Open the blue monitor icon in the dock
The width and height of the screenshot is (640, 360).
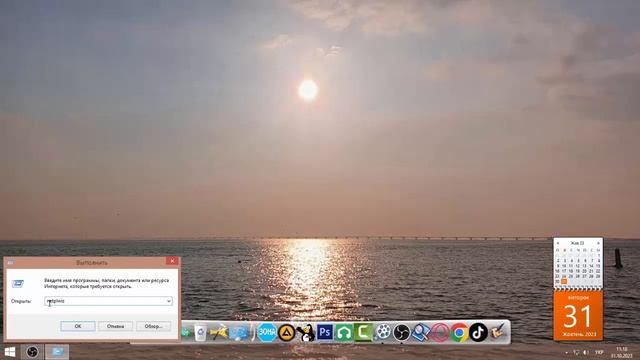point(239,333)
